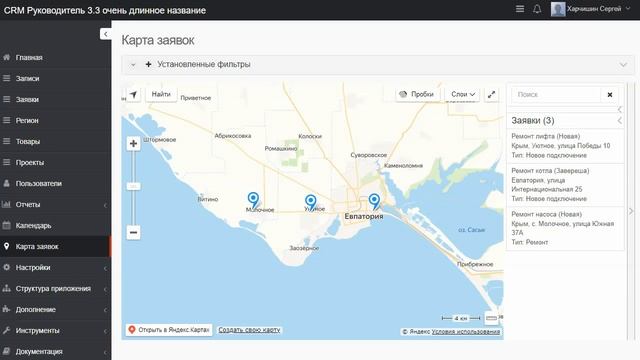Open the hamburger menu in the top bar
The image size is (640, 360).
click(x=520, y=9)
